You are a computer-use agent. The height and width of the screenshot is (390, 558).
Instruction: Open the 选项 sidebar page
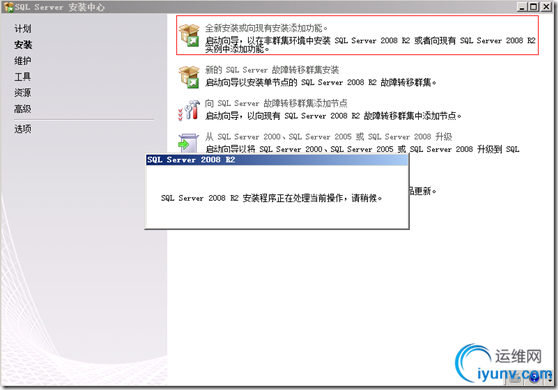click(23, 129)
